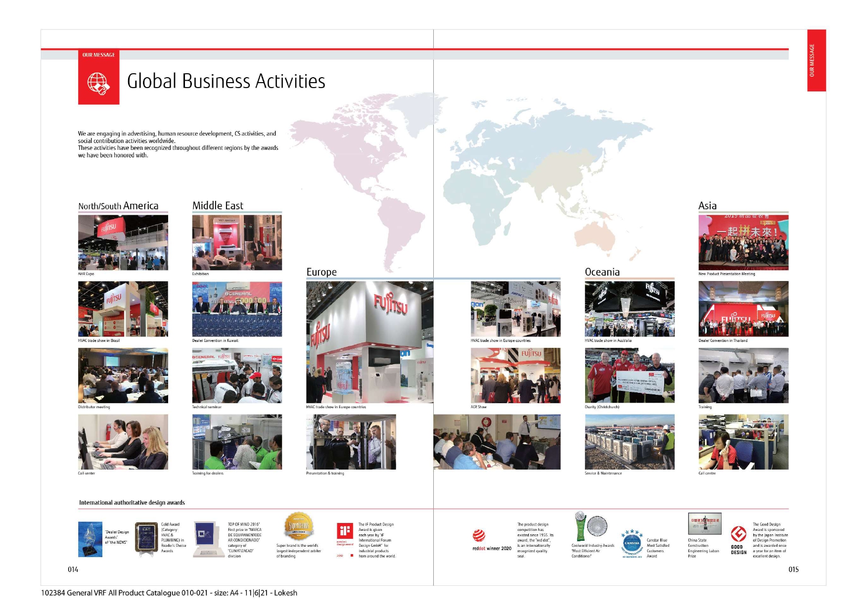Click the 'ACR Show' caption

pyautogui.click(x=479, y=407)
